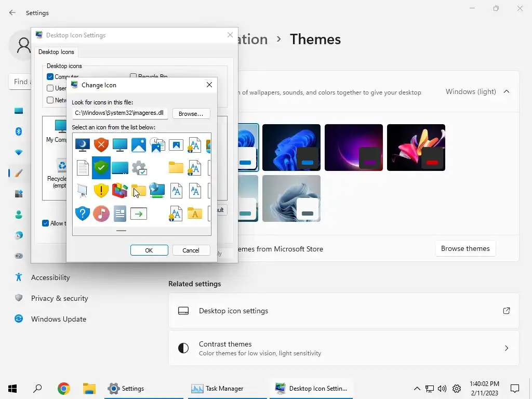
Task: Select the folder with letter A icon
Action: click(x=195, y=214)
